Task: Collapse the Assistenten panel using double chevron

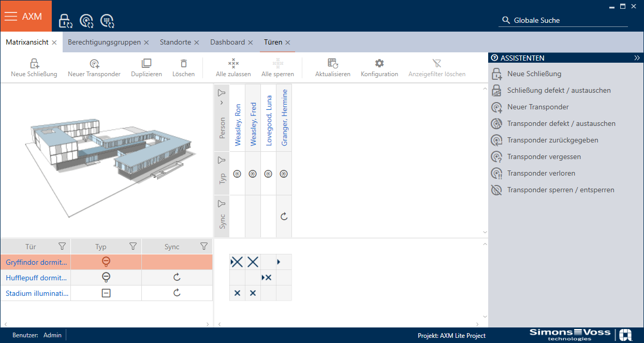Action: [x=637, y=58]
